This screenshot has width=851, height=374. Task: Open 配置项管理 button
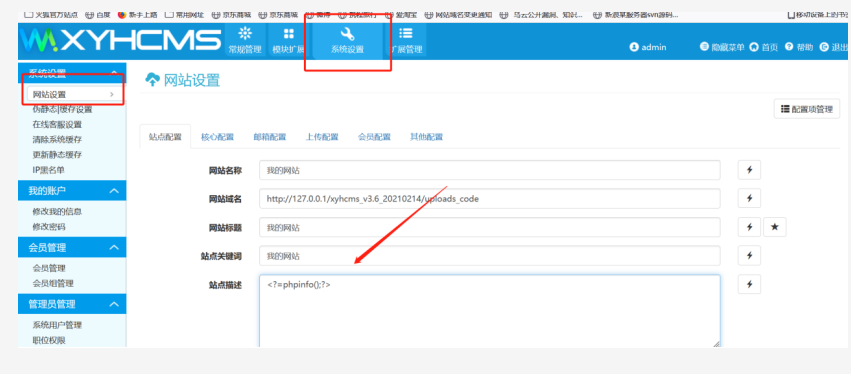click(806, 109)
